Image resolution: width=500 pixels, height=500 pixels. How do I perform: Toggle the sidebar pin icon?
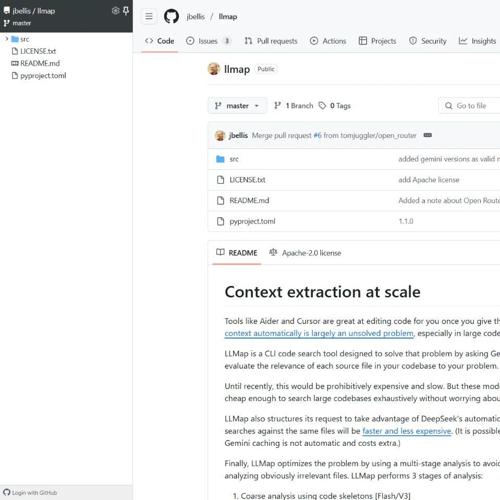(126, 11)
